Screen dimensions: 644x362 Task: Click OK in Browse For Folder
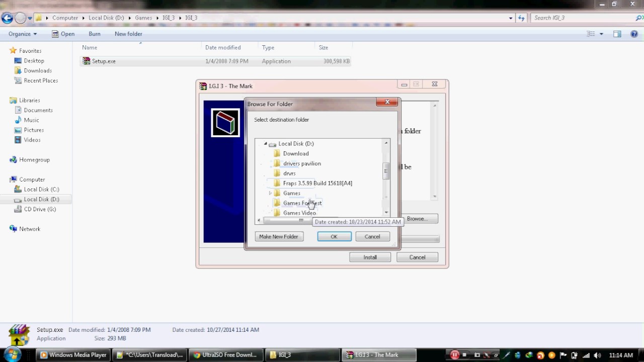334,237
